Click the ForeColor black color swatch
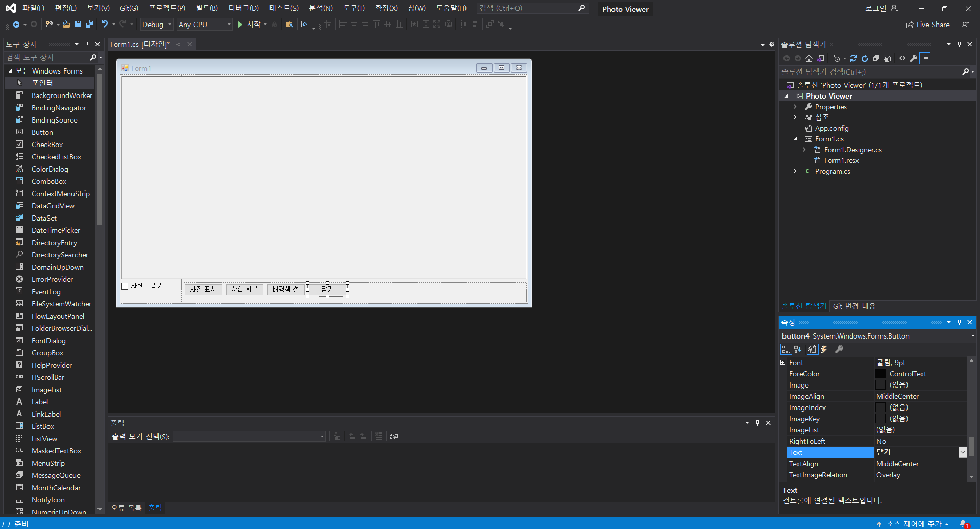980x529 pixels. pyautogui.click(x=880, y=374)
